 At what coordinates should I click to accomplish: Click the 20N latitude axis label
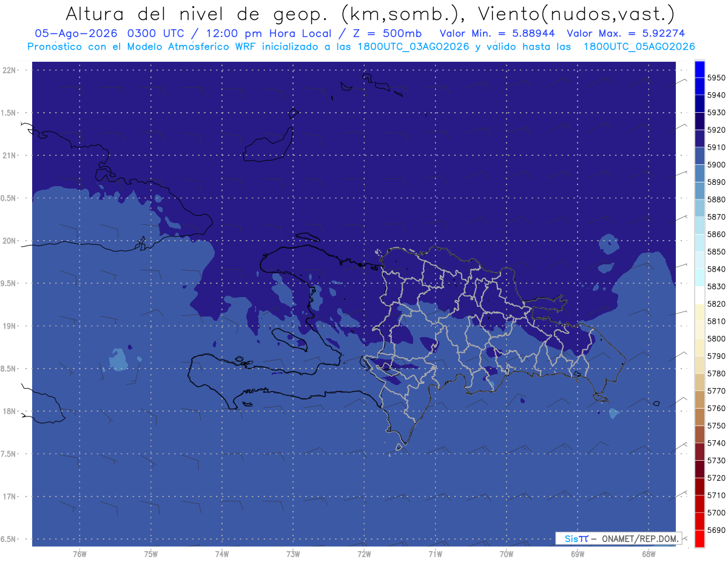pyautogui.click(x=10, y=241)
